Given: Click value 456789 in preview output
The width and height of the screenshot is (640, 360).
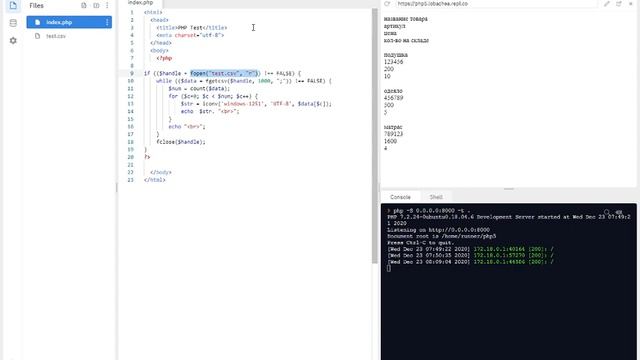Looking at the screenshot, I should (393, 98).
